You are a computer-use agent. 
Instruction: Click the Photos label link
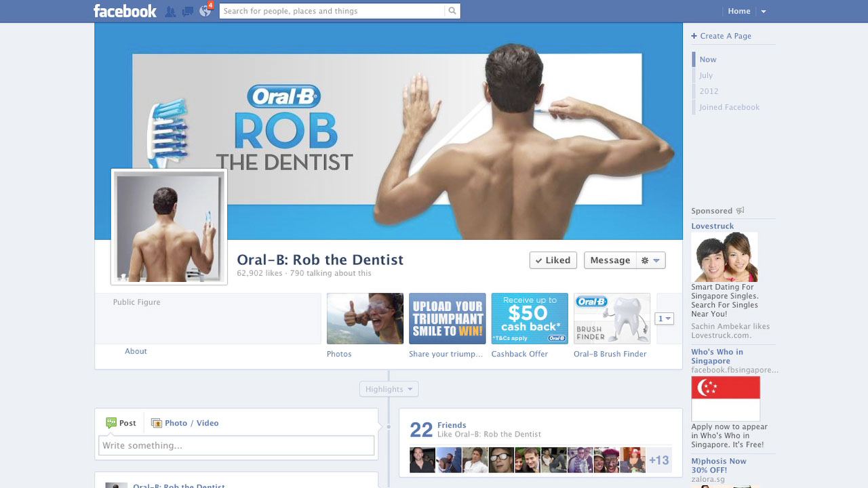pos(339,354)
